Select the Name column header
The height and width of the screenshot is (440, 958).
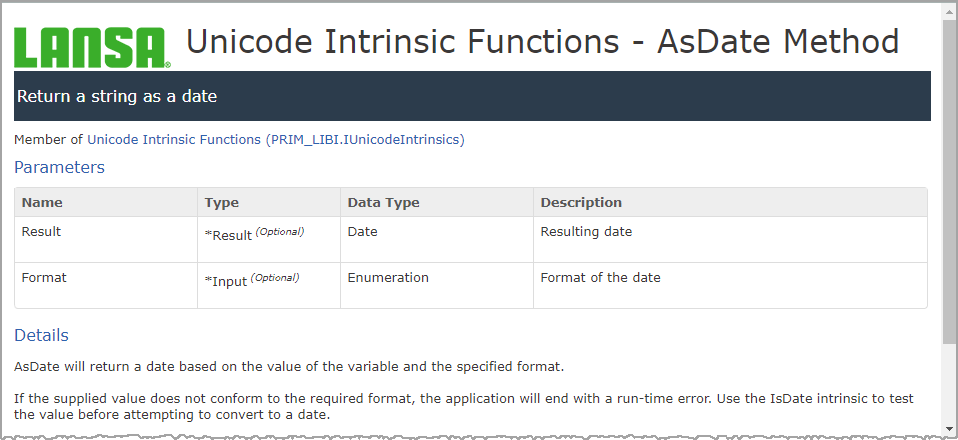click(x=42, y=202)
